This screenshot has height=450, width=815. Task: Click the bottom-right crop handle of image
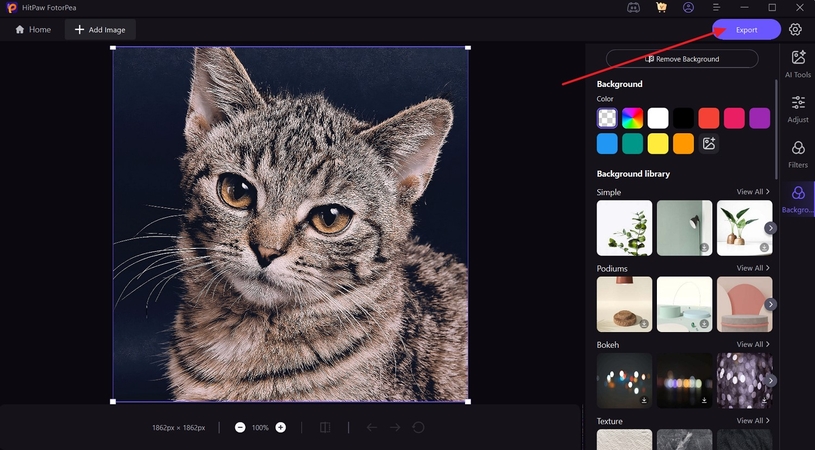468,402
